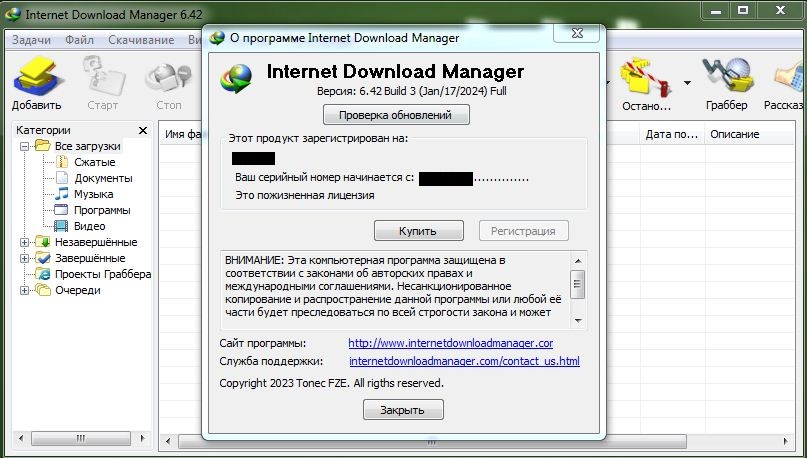Click the license text scrollbar thumb
Viewport: 807px width, 458px height.
point(578,284)
